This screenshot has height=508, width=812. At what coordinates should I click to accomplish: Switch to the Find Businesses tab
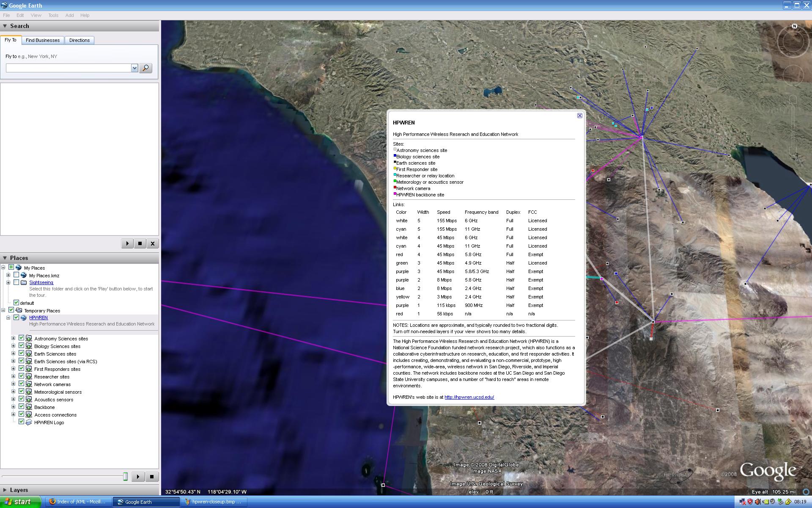coord(43,40)
